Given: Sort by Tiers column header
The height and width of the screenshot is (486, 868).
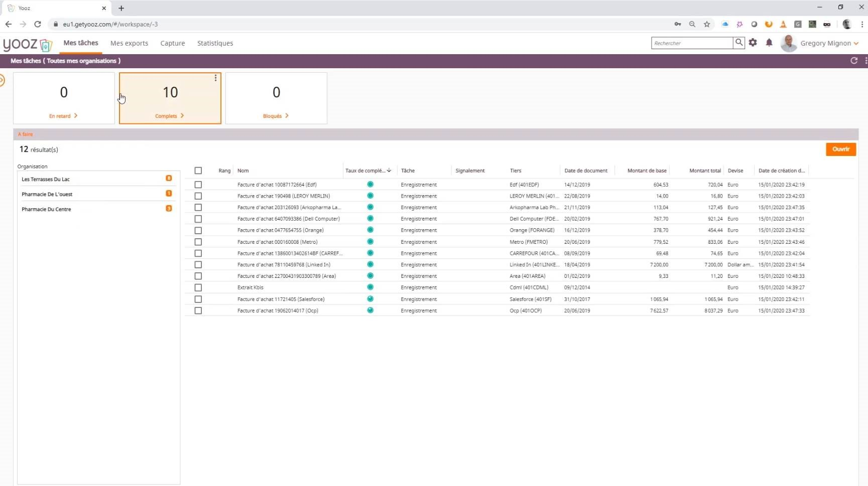Looking at the screenshot, I should 516,171.
